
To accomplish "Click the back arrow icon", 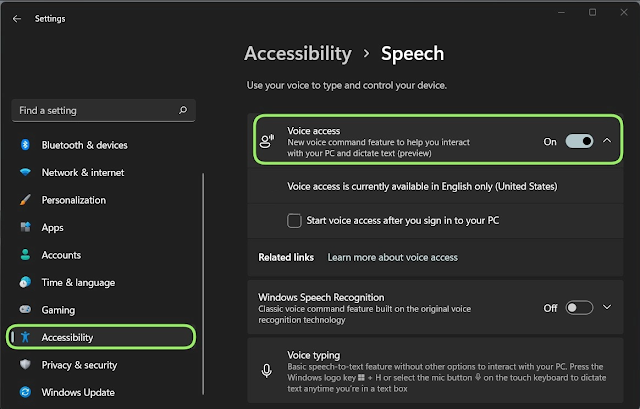I will (x=18, y=18).
